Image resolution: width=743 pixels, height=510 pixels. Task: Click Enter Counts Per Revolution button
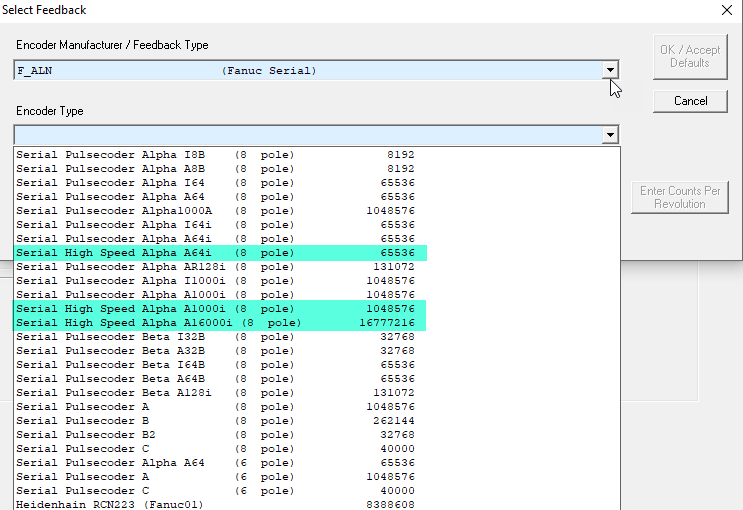680,197
